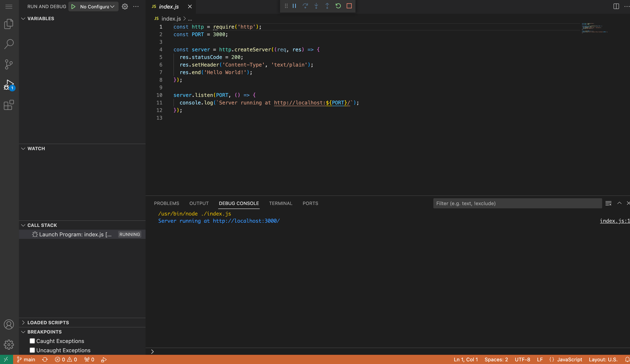Click the Step Over debug toolbar button
630x364 pixels.
305,6
